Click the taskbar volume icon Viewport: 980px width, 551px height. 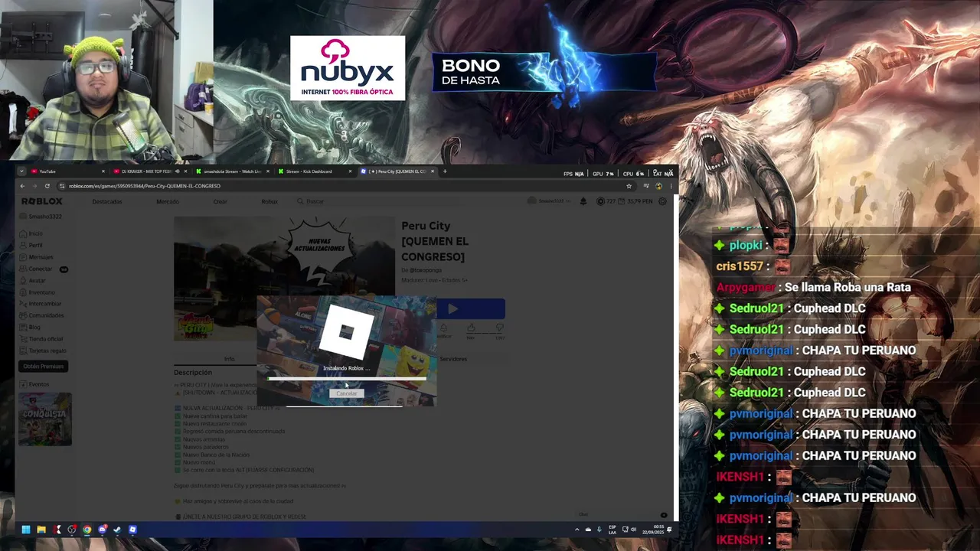click(633, 530)
